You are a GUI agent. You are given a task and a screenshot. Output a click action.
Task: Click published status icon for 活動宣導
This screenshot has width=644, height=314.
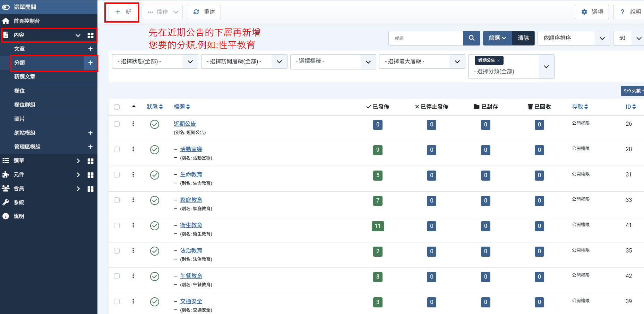click(x=155, y=150)
